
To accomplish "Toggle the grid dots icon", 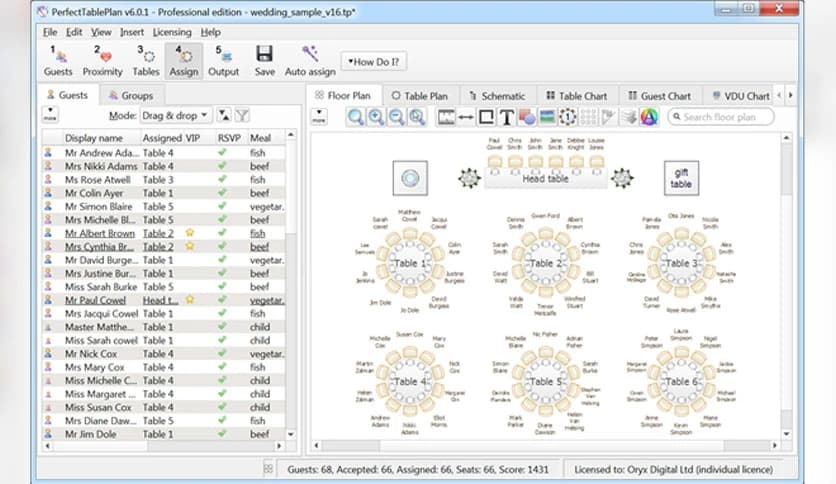I will [588, 117].
